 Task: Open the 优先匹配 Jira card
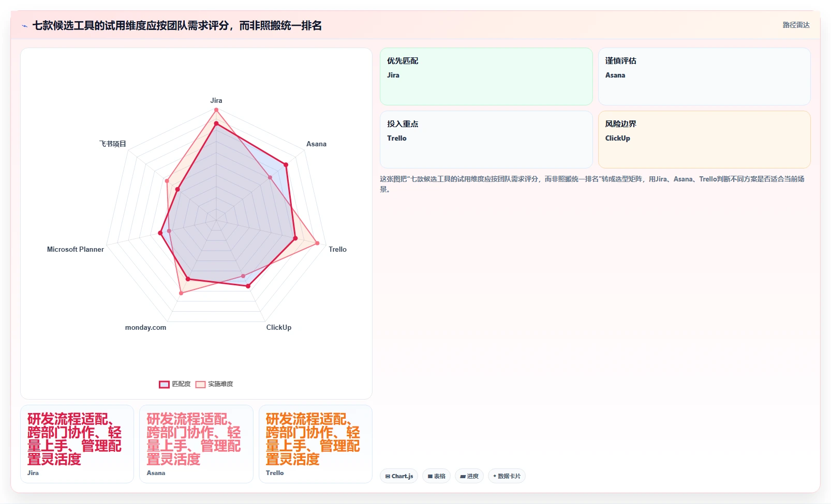(486, 77)
